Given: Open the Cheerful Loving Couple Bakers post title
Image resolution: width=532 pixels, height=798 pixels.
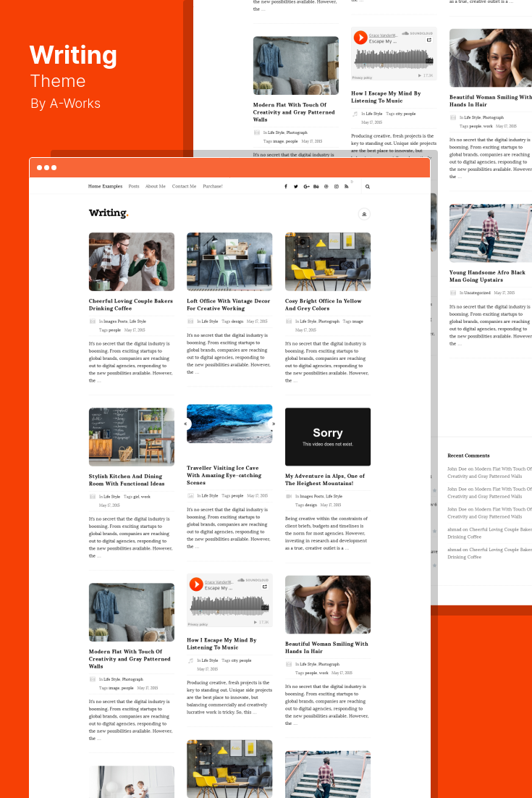Looking at the screenshot, I should click(131, 304).
